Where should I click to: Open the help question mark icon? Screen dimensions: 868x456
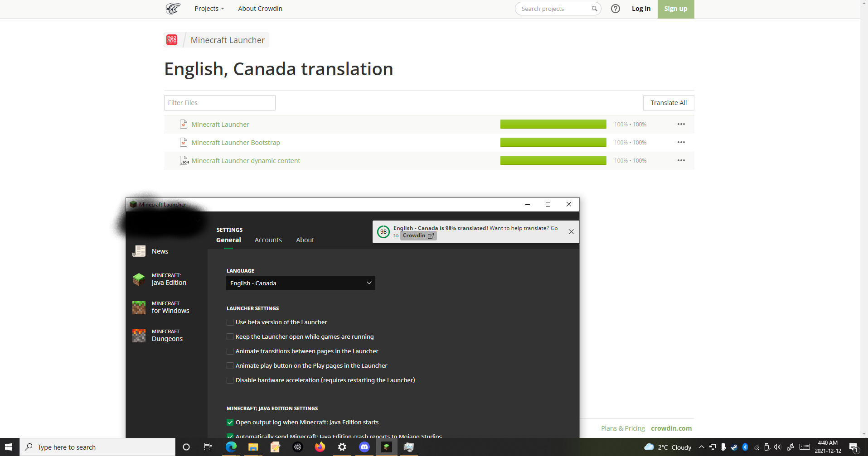tap(615, 9)
